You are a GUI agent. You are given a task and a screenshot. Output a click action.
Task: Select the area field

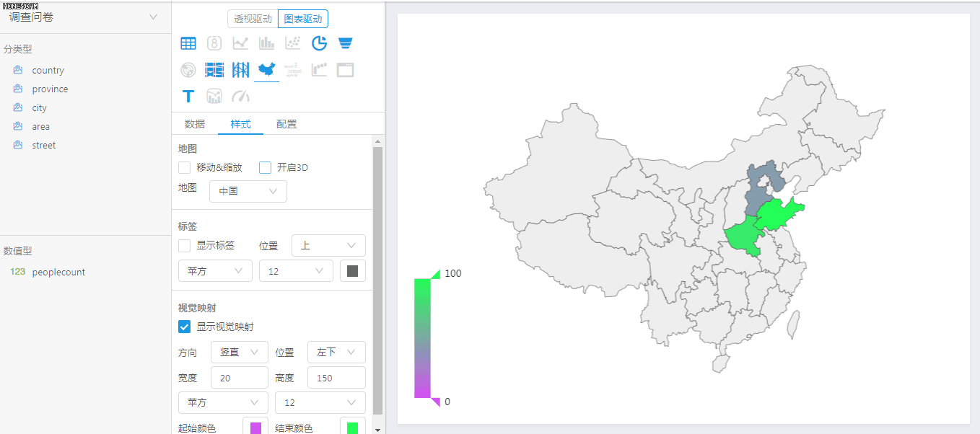(x=41, y=126)
